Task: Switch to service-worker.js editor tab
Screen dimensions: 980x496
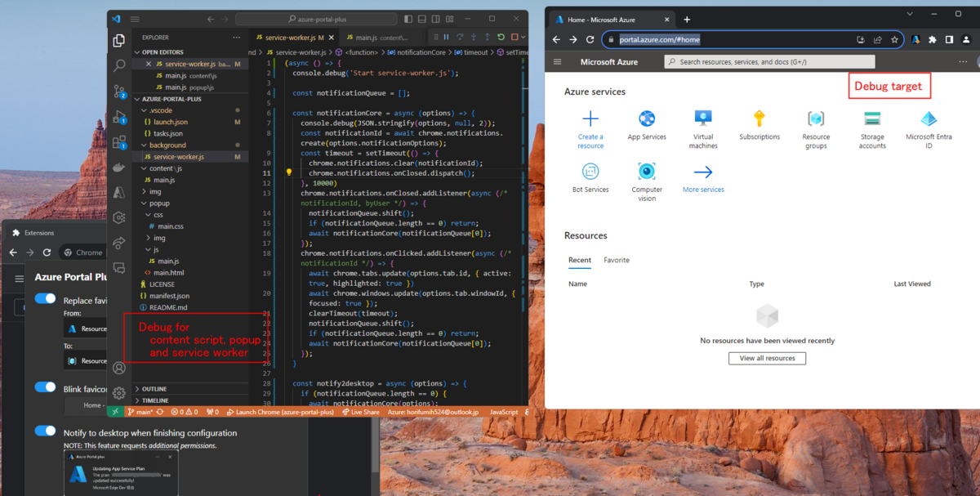Action: [295, 38]
